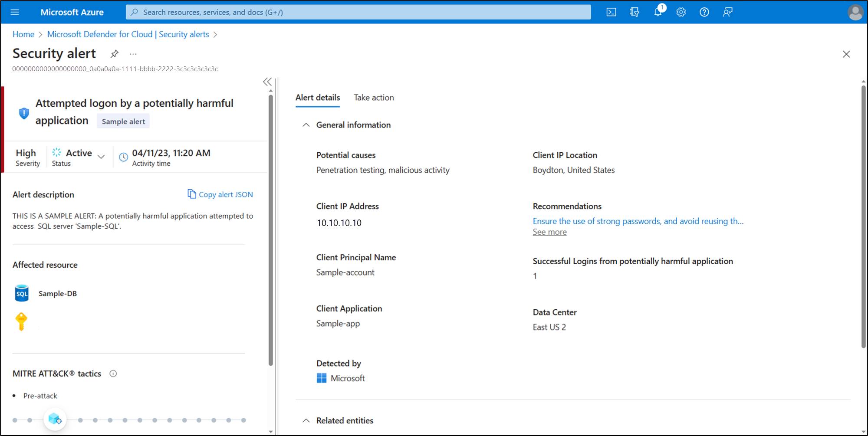Click the Pre-attack kill chain stage icon
This screenshot has height=436, width=868.
pyautogui.click(x=55, y=419)
